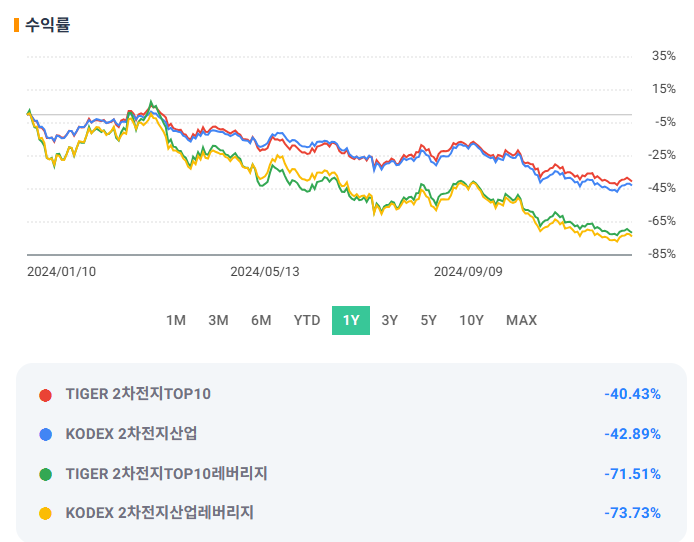Click the -42.89% return value
Screen dimensions: 694x542
pyautogui.click(x=632, y=434)
